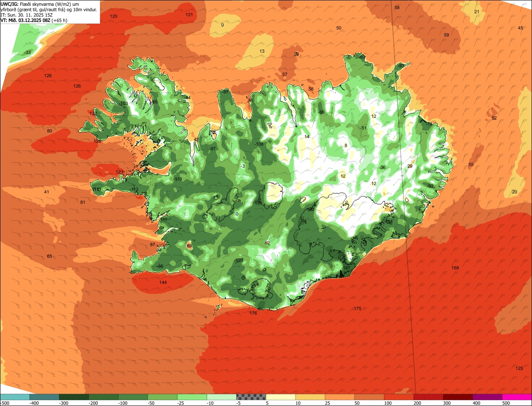Click the flux value '123' over Breiðafjörður

(119, 172)
